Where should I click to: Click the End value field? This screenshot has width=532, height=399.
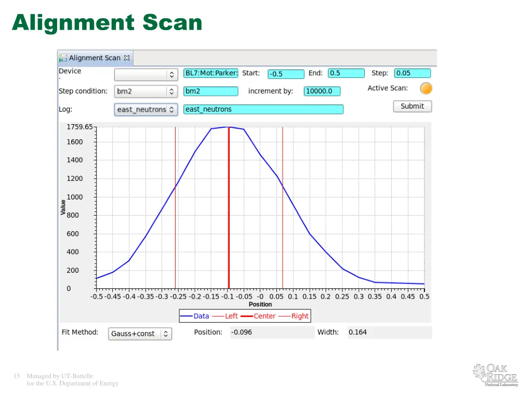pyautogui.click(x=346, y=73)
